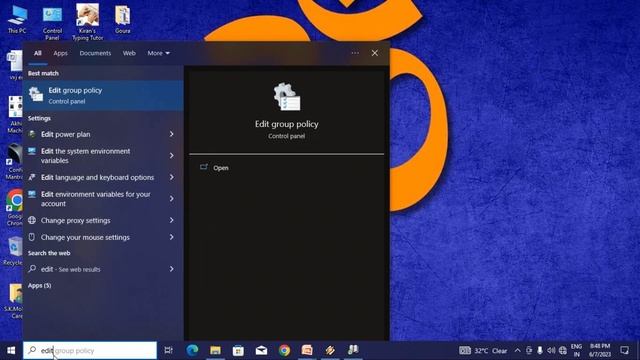
Task: Open the striped diamond taskbar app
Action: coord(330,350)
